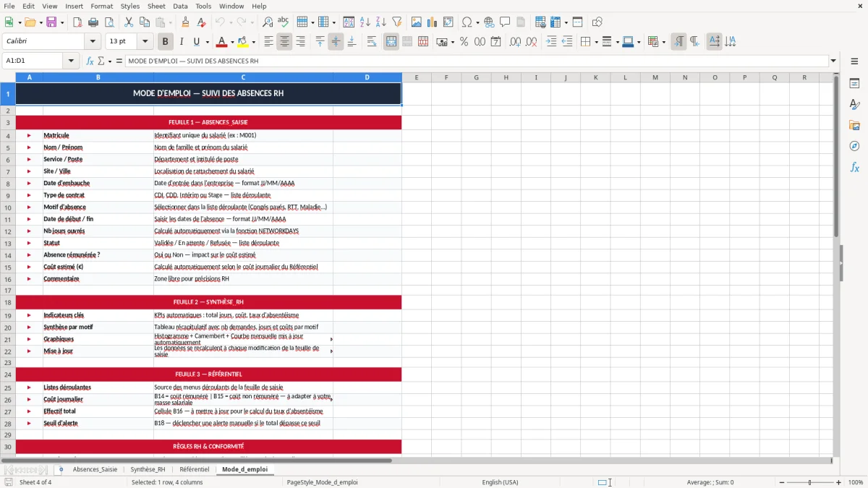Switch to the Référentiel sheet tab
868x488 pixels.
(195, 469)
